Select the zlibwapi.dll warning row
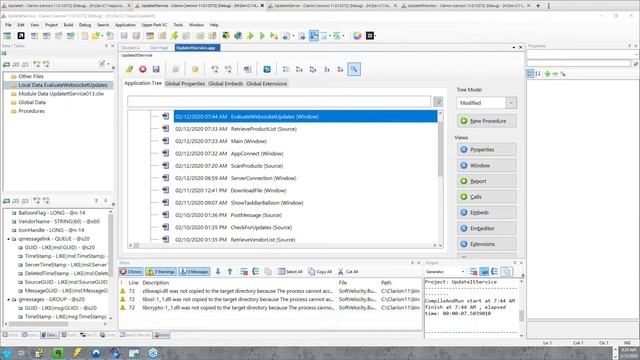Image resolution: width=640 pixels, height=360 pixels. 270,291
